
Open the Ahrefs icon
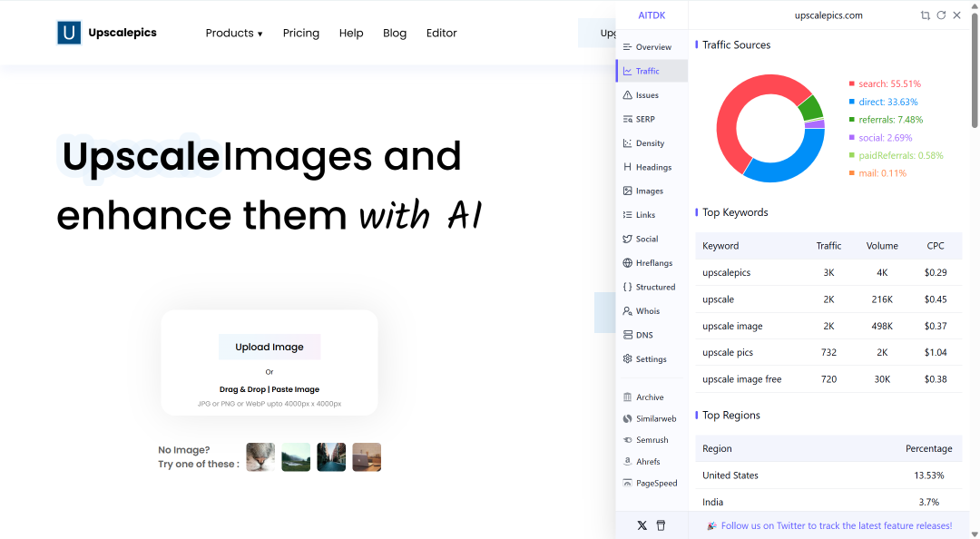[628, 462]
